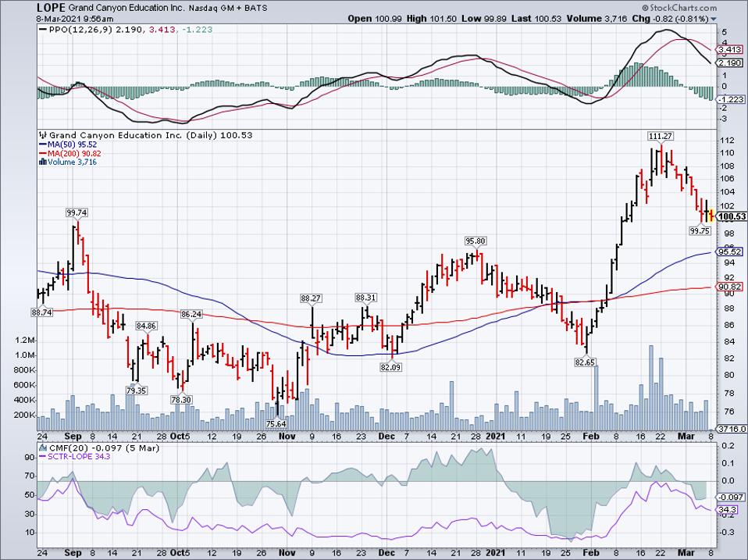Viewport: 748px width, 560px height.
Task: Click the SCTR-LOPE 34.3 legend entry
Action: tap(76, 456)
